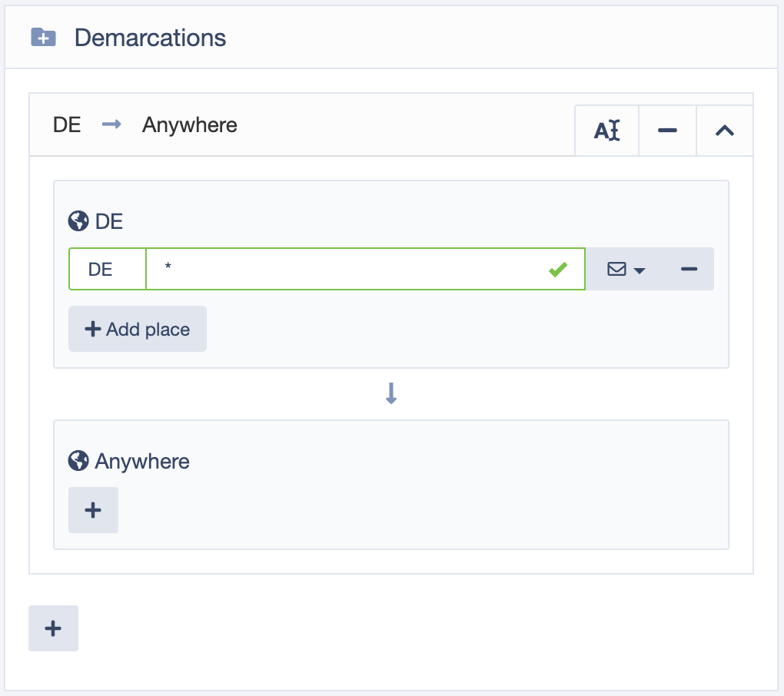784x696 pixels.
Task: Remove the DE to Anywhere demarcation
Action: point(667,131)
